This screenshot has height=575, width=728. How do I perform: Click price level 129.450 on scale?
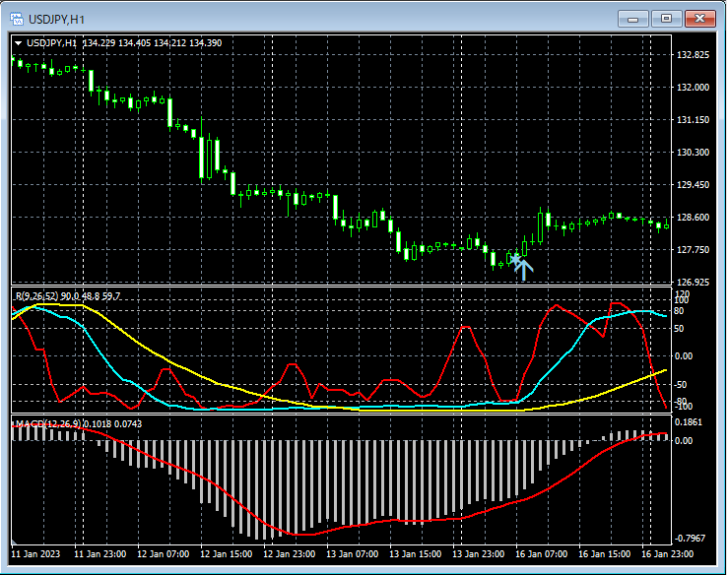694,185
